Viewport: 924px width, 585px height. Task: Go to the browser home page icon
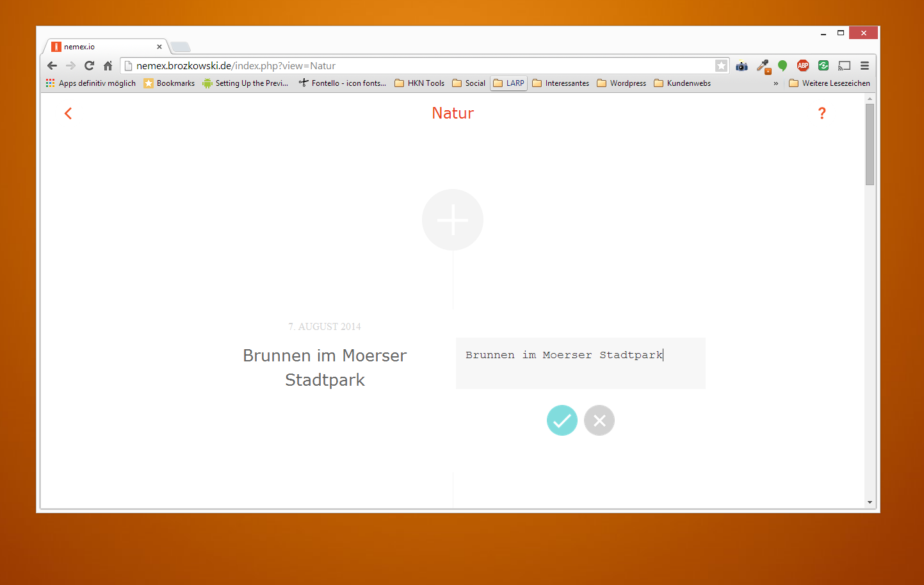pyautogui.click(x=108, y=65)
